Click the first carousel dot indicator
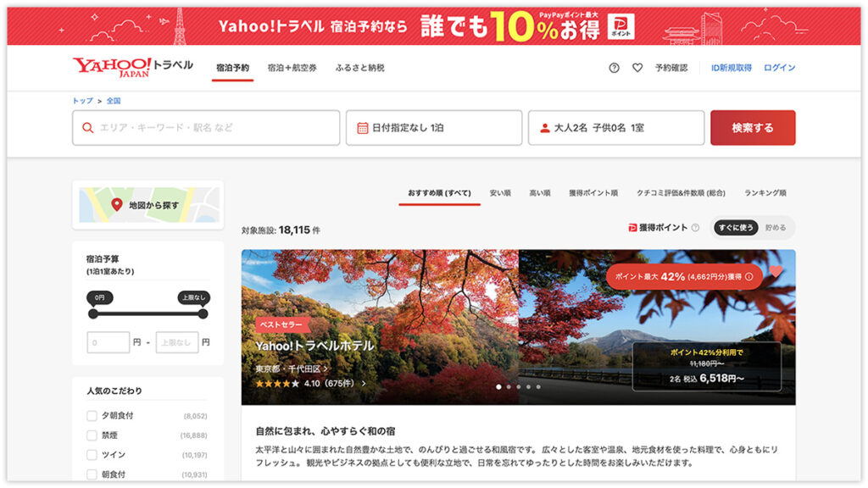The width and height of the screenshot is (868, 488). click(x=498, y=387)
